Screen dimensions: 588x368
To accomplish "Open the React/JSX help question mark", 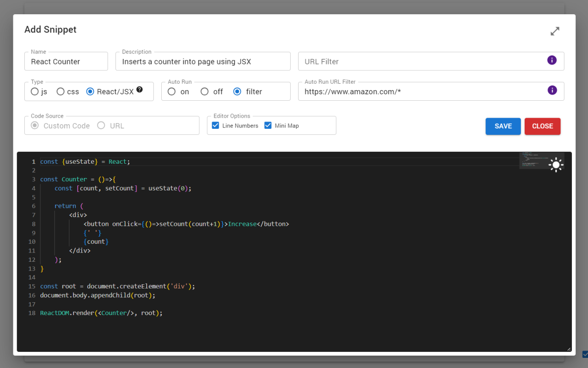I will tap(140, 90).
